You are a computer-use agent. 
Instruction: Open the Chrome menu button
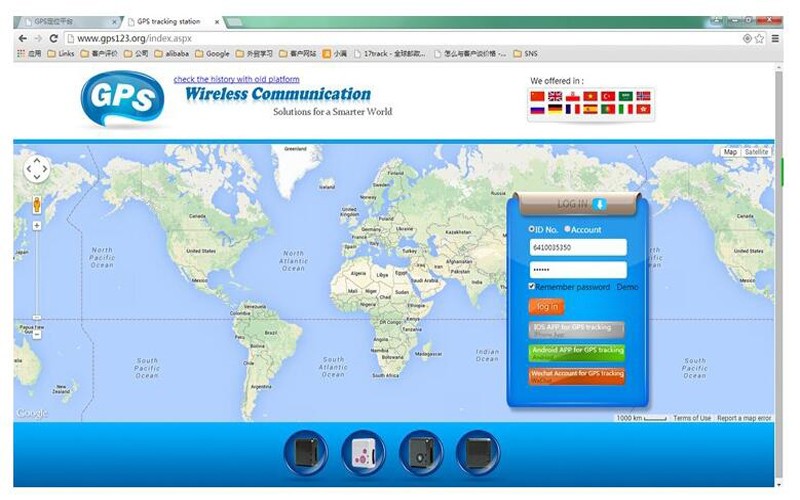click(775, 38)
